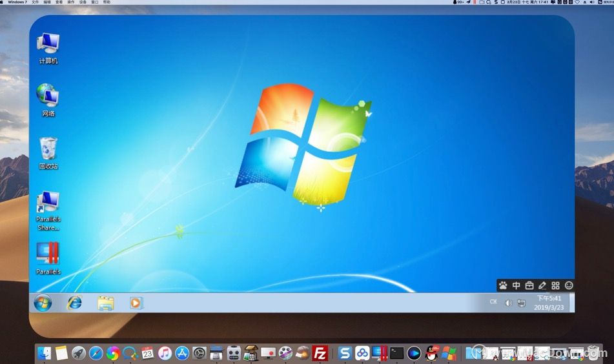
Task: Open Windows Explorer folder in taskbar
Action: pos(106,303)
